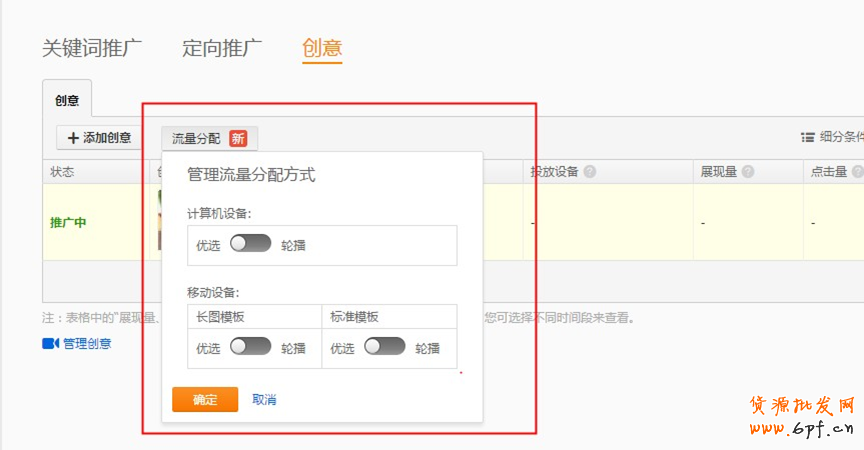Select the orange 创意 top tab
The width and height of the screenshot is (864, 450).
[322, 48]
